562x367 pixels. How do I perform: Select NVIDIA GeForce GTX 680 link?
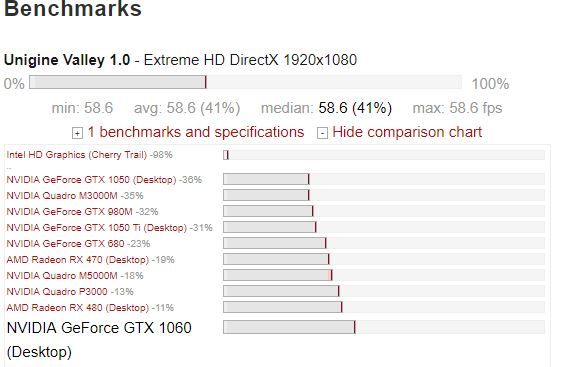point(66,244)
